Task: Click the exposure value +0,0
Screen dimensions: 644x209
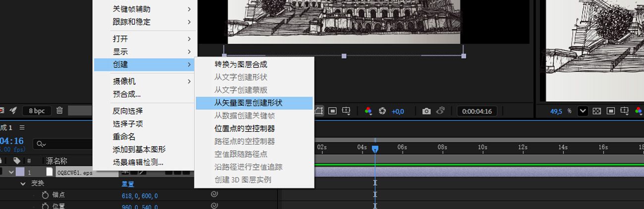Action: point(398,112)
